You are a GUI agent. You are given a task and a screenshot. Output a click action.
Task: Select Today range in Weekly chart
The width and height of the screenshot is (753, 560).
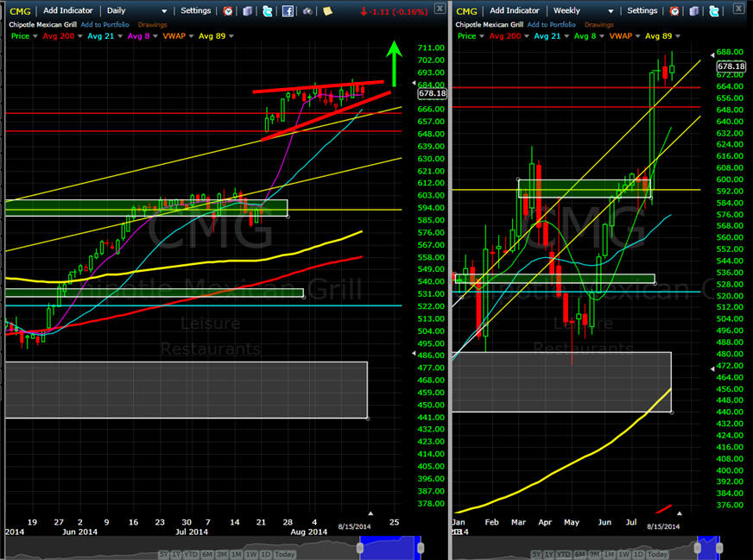click(657, 554)
